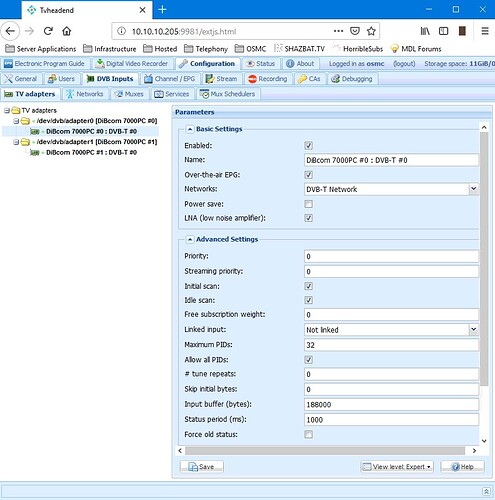Viewport: 495px width, 500px height.
Task: Click the Help button
Action: point(462,467)
